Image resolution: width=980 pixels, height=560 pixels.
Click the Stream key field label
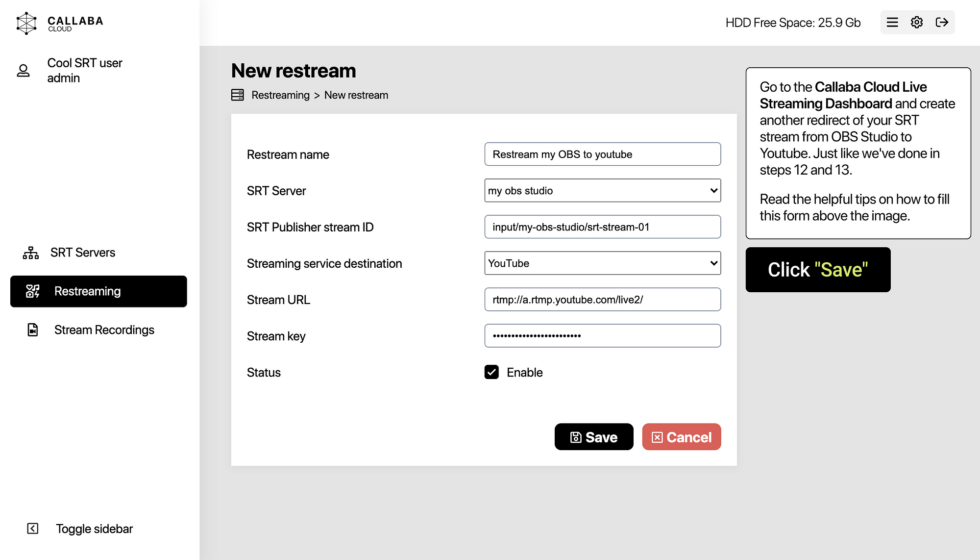(x=276, y=336)
